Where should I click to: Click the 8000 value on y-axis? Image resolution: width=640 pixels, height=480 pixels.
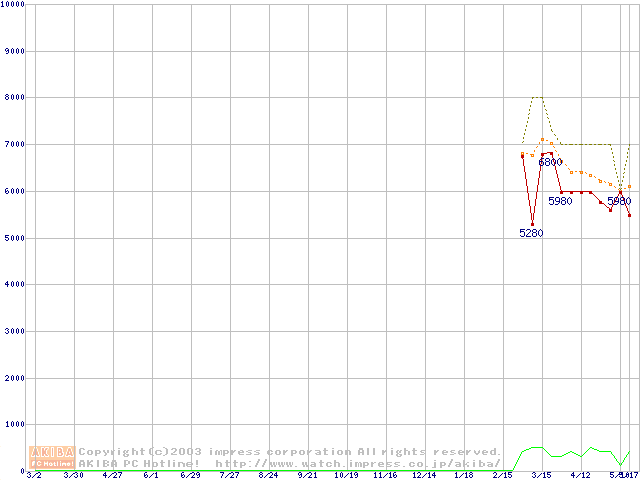click(x=14, y=97)
